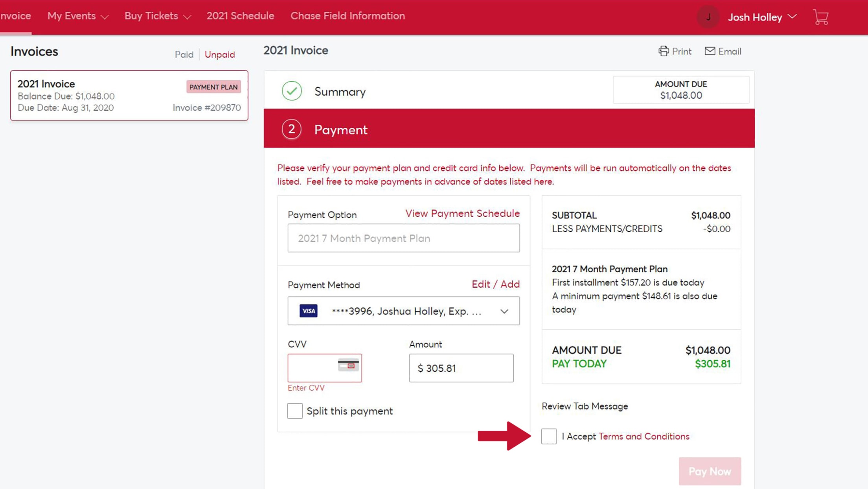Click the shopping cart icon
The width and height of the screenshot is (868, 489).
821,17
